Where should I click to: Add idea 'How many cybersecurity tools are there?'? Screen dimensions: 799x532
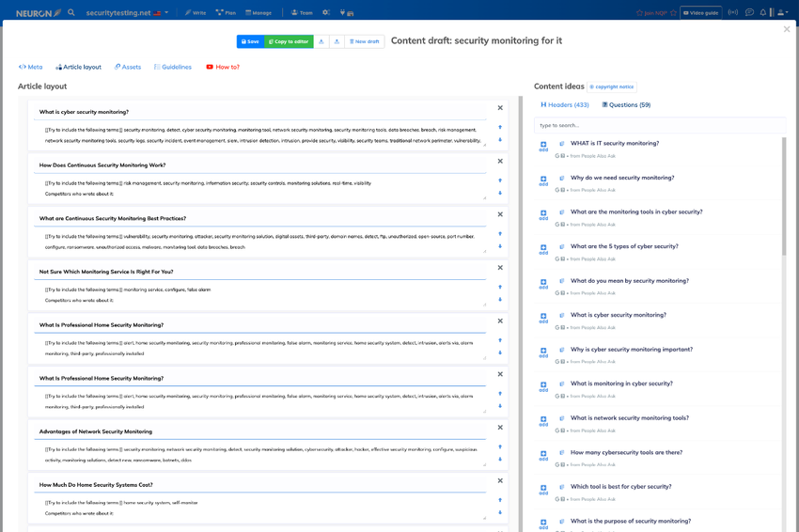pos(543,455)
